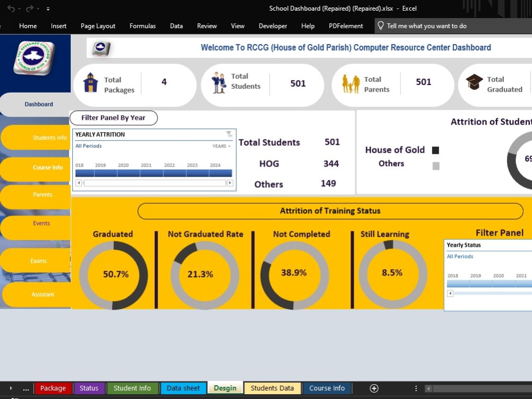This screenshot has height=399, width=532.
Task: Switch to the Status sheet tab
Action: [x=89, y=388]
